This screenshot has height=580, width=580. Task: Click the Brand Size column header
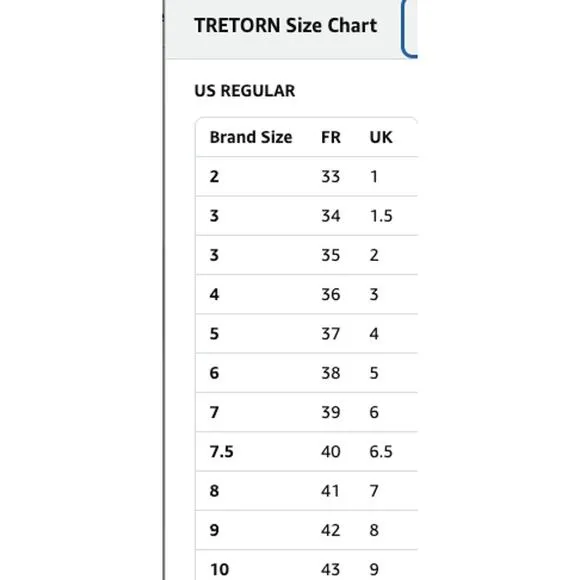pyautogui.click(x=251, y=137)
